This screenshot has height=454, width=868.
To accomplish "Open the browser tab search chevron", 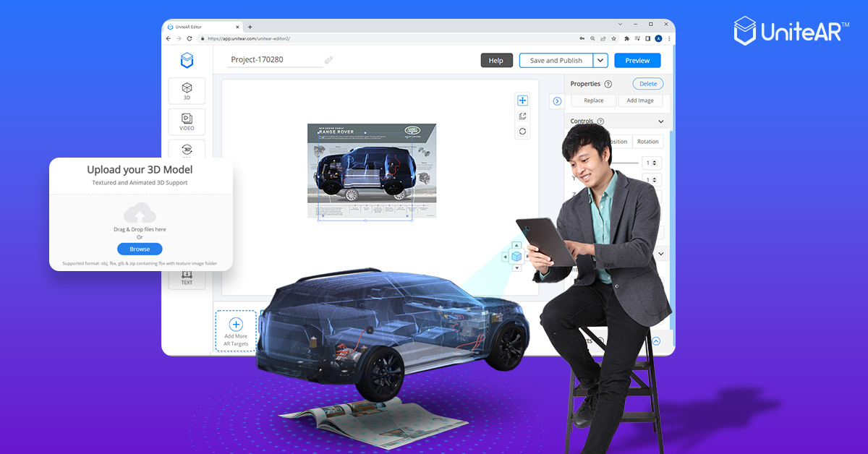I will [x=620, y=25].
